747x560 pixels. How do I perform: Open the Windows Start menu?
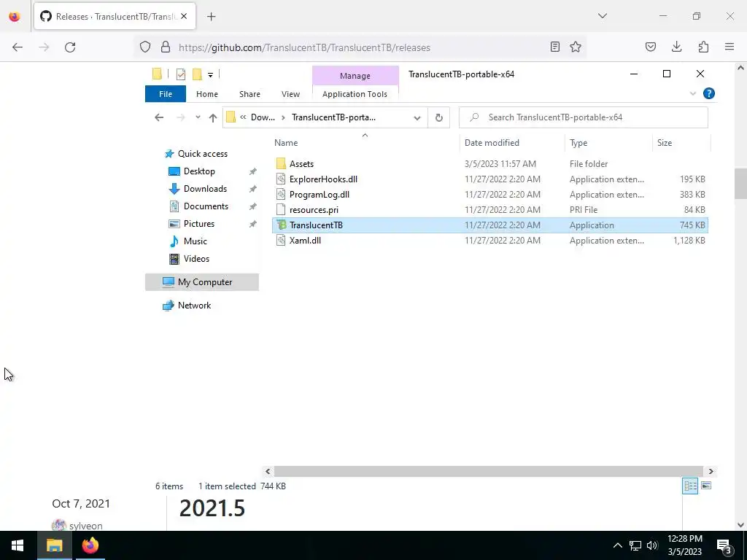18,545
